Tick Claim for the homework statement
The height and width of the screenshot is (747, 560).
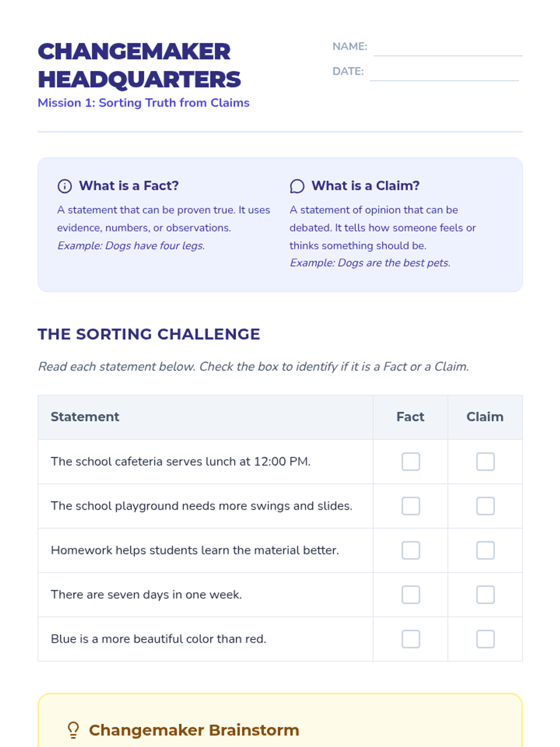coord(485,550)
